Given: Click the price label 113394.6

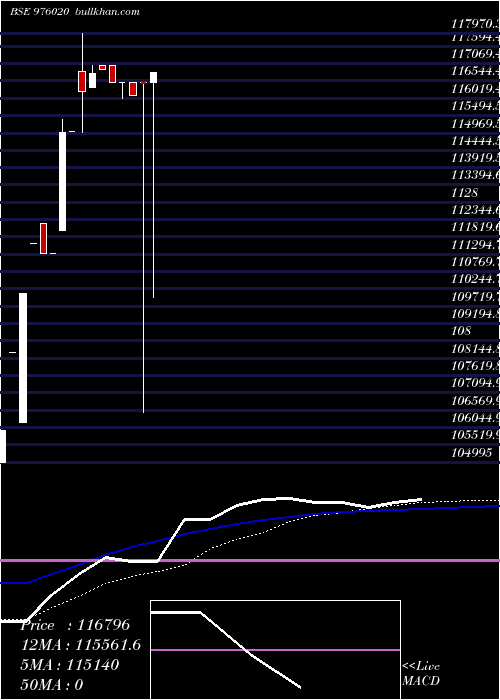Looking at the screenshot, I should [475, 175].
